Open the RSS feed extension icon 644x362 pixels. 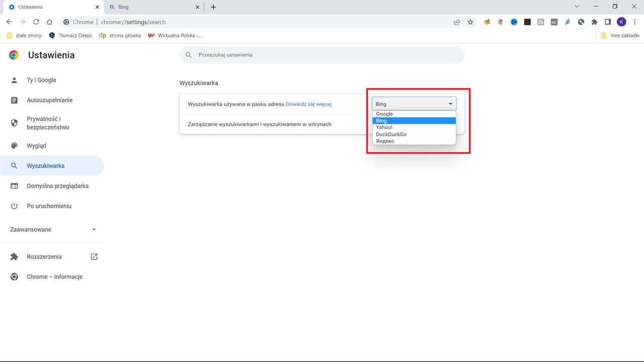pyautogui.click(x=541, y=22)
